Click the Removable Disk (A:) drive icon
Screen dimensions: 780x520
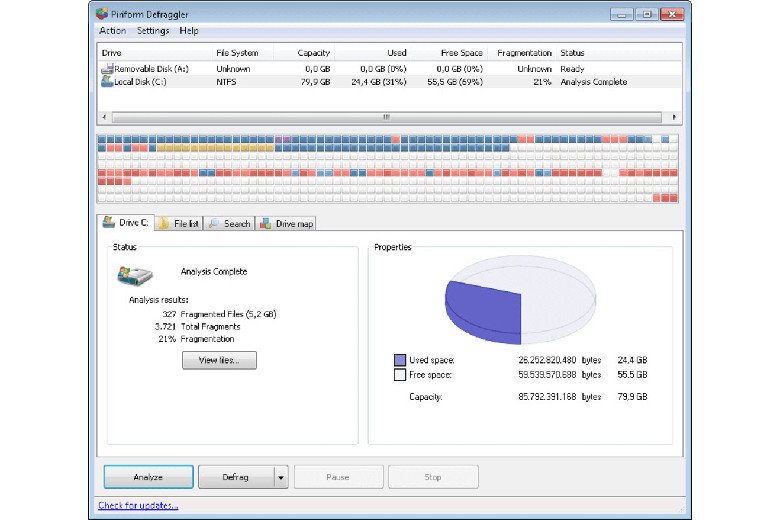click(x=107, y=69)
